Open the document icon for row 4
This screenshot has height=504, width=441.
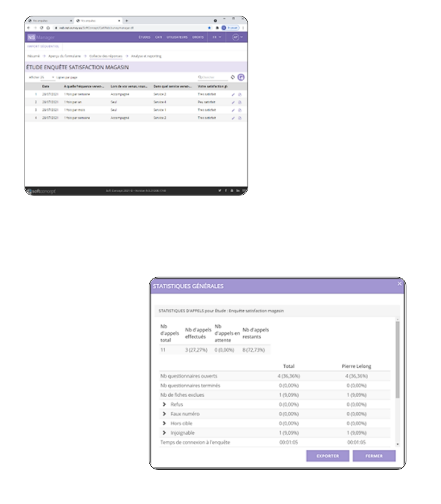pyautogui.click(x=240, y=118)
